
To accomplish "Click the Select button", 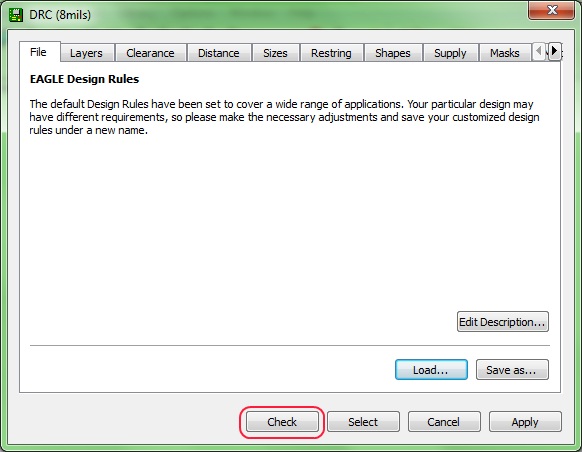I will point(363,422).
